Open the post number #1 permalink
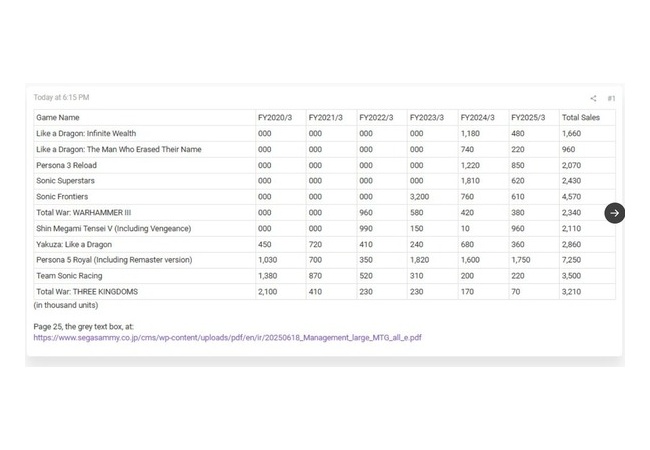Image resolution: width=650 pixels, height=450 pixels. pyautogui.click(x=611, y=98)
